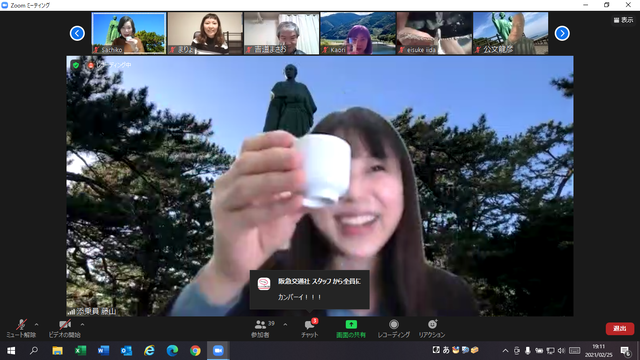This screenshot has width=640, height=360.
Task: Open Google Chrome from the taskbar
Action: [x=195, y=351]
